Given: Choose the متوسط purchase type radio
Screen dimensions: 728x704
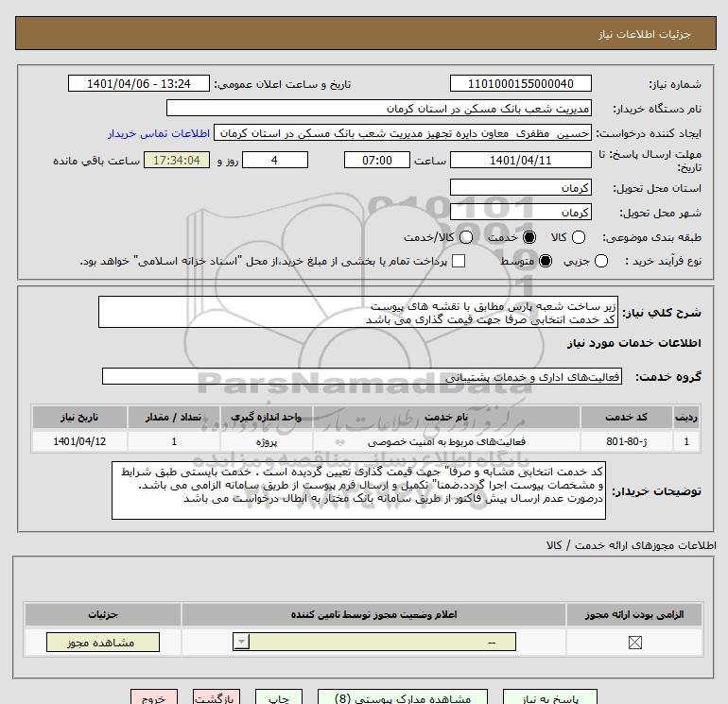Looking at the screenshot, I should [546, 261].
